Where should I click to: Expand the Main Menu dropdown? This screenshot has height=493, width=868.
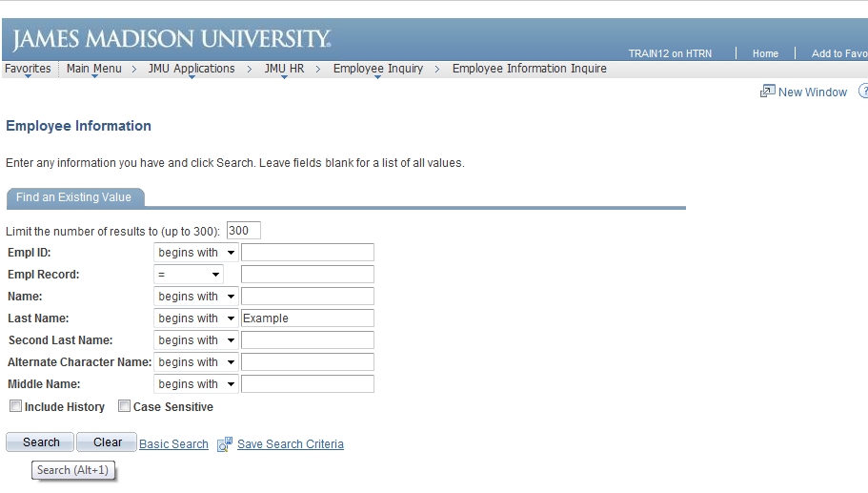pos(94,69)
